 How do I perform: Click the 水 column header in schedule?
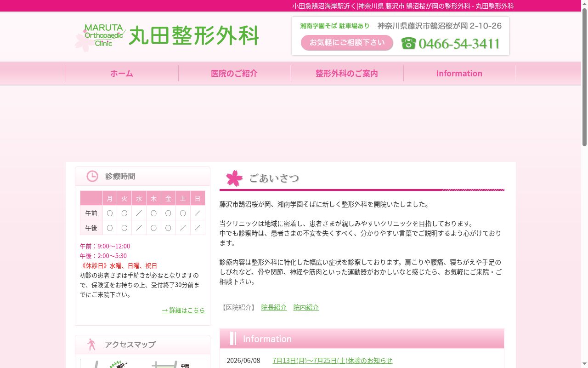point(139,198)
